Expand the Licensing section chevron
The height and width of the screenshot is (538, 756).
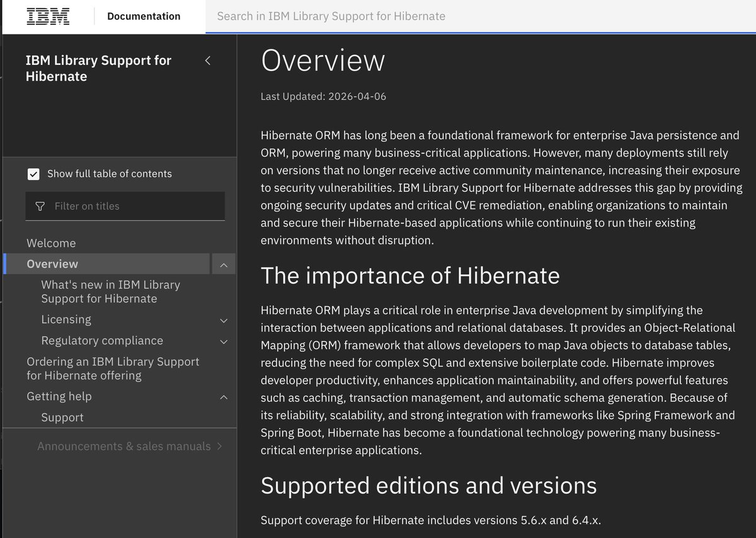tap(224, 321)
